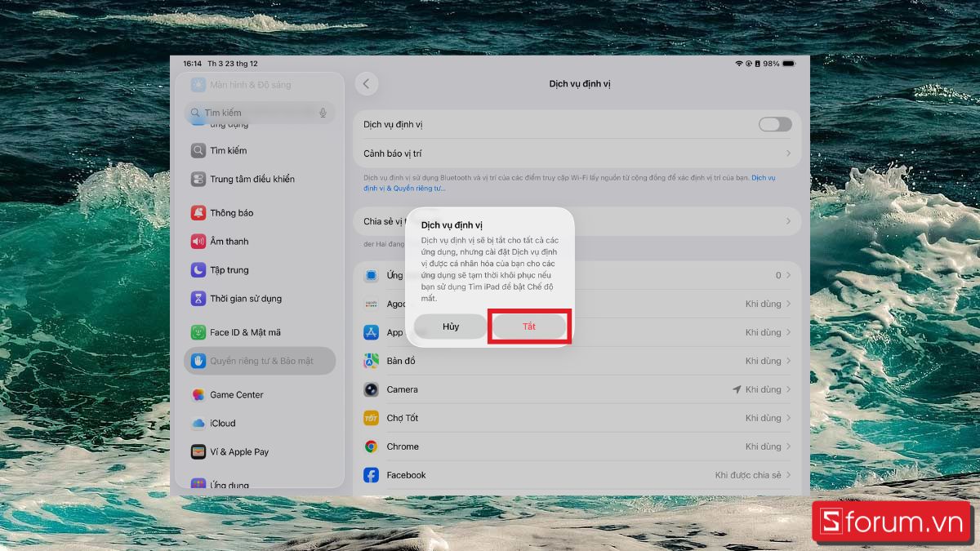Click the Camera location arrow indicator
980x551 pixels.
point(737,389)
